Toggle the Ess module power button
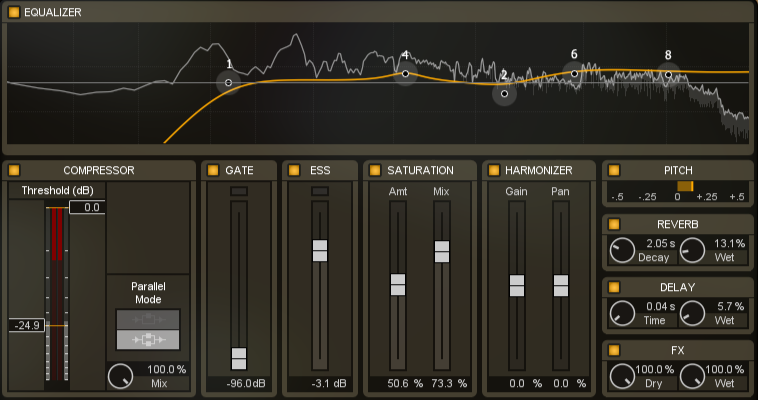This screenshot has width=758, height=400. tap(294, 170)
